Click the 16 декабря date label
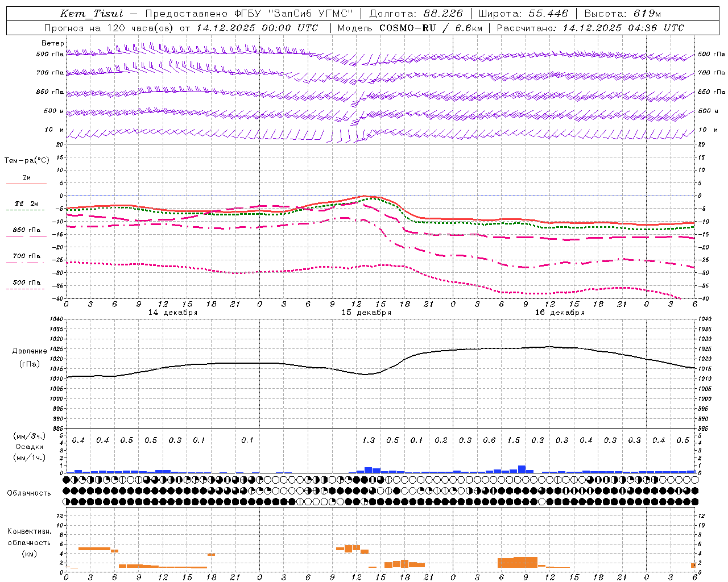The height and width of the screenshot is (582, 728). (560, 313)
